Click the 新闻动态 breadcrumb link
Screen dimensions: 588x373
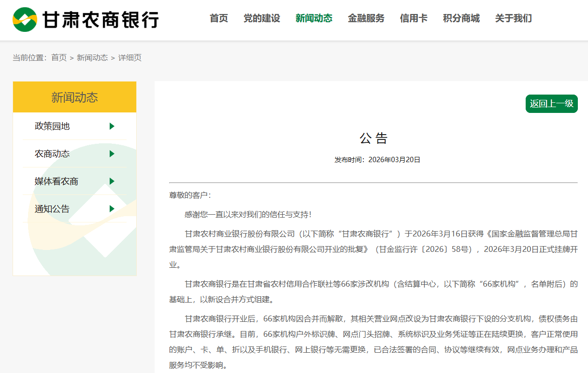click(92, 57)
